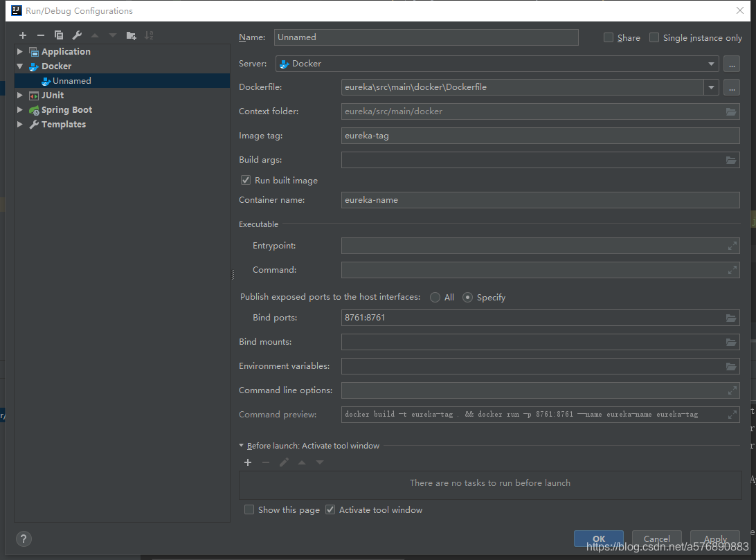756x560 pixels.
Task: Open Environment variables editor folder icon
Action: pyautogui.click(x=731, y=366)
